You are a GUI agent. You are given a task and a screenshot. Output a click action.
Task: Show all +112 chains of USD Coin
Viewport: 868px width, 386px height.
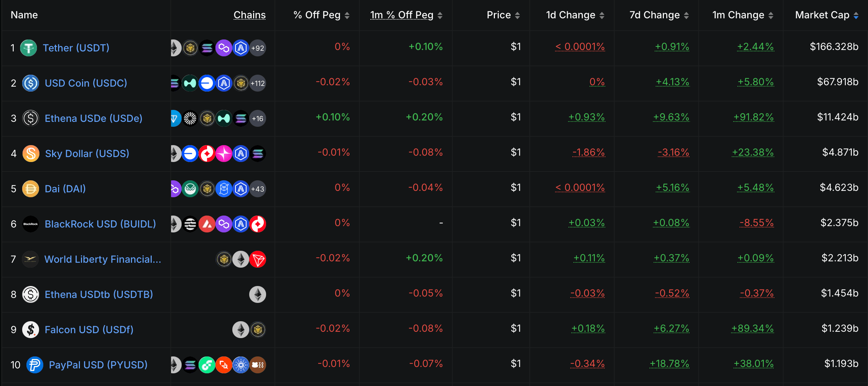pos(258,83)
